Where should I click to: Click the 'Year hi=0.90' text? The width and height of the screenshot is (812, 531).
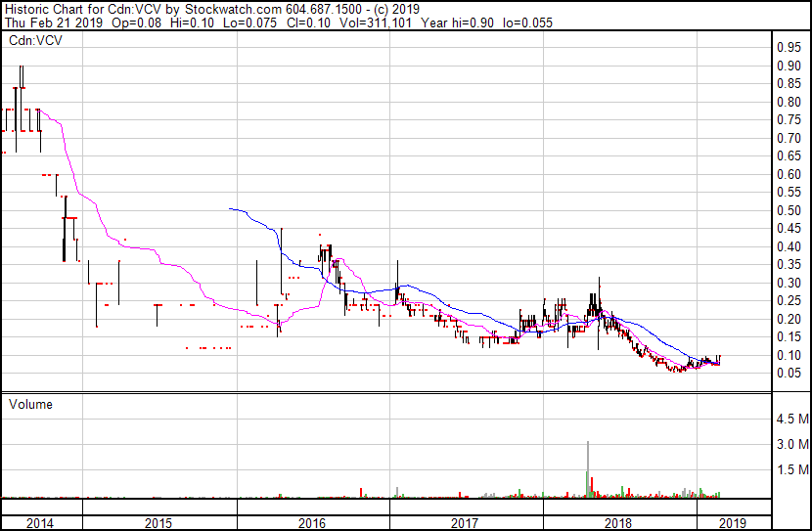pyautogui.click(x=457, y=22)
